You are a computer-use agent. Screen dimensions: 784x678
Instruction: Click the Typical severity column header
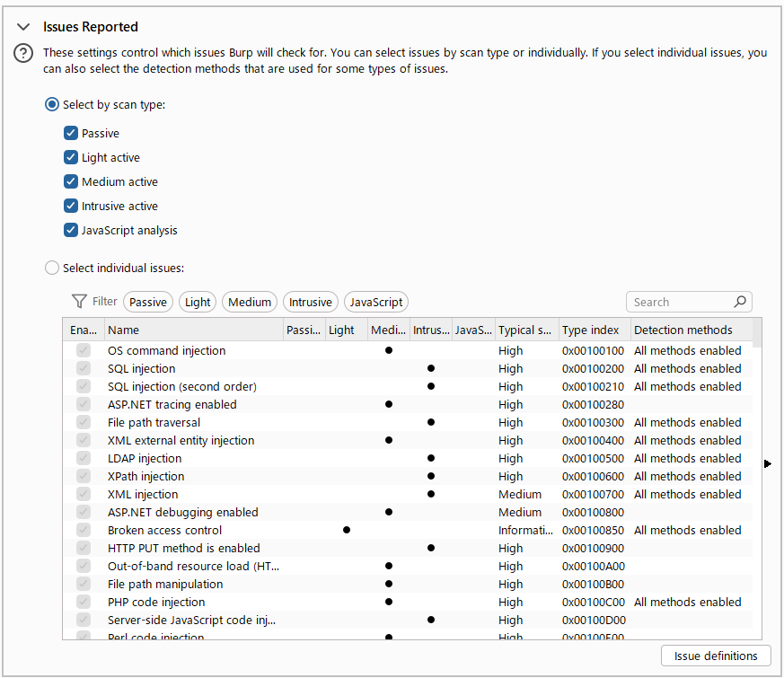pyautogui.click(x=525, y=330)
